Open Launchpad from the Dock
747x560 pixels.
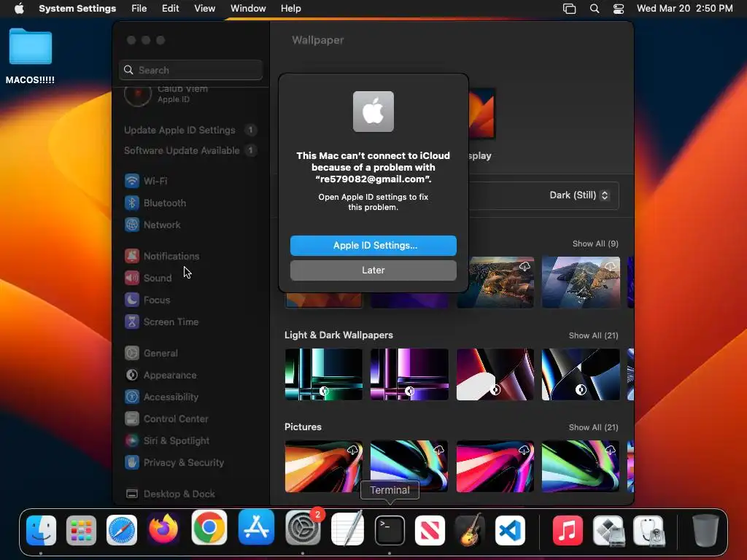click(81, 530)
